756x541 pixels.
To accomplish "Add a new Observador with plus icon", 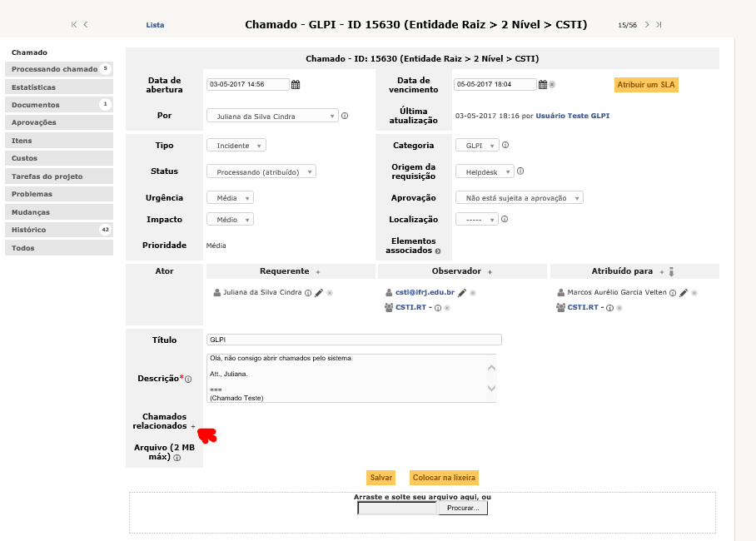I will click(x=490, y=272).
